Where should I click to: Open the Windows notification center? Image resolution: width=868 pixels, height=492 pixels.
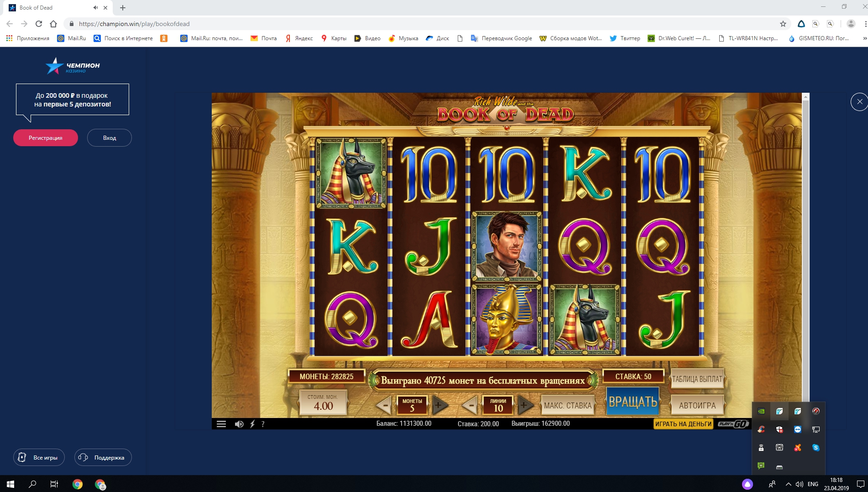click(x=860, y=484)
